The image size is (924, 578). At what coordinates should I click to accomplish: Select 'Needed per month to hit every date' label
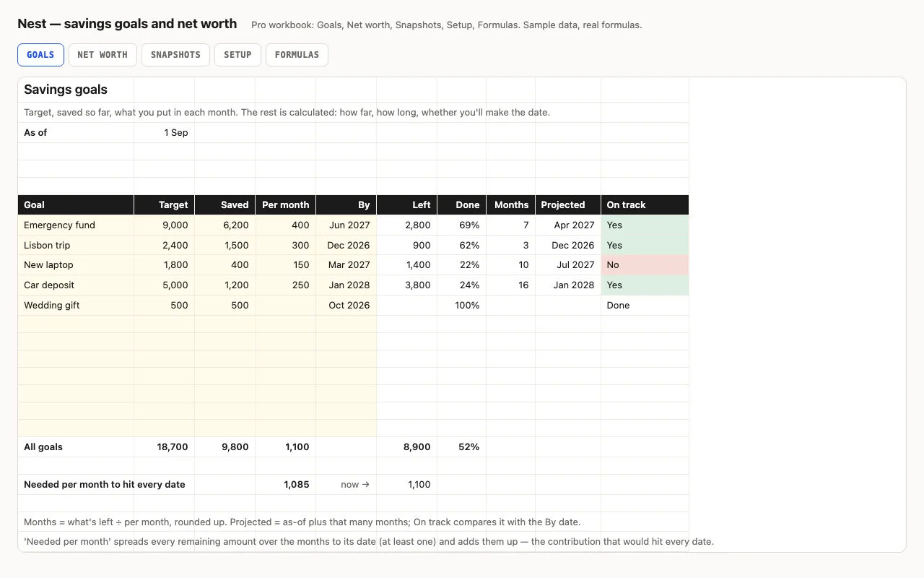tap(105, 485)
